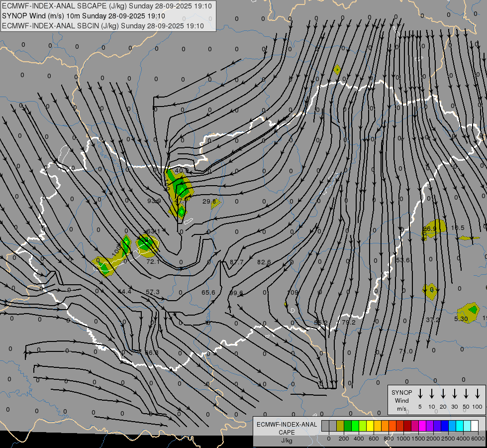Click the SYNOP Wind m/s legend title
Screen dimensions: 487x448
pos(401,400)
